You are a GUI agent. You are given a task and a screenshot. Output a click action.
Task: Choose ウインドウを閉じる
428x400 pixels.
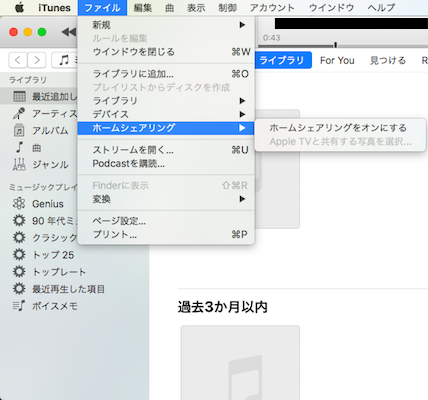166,52
